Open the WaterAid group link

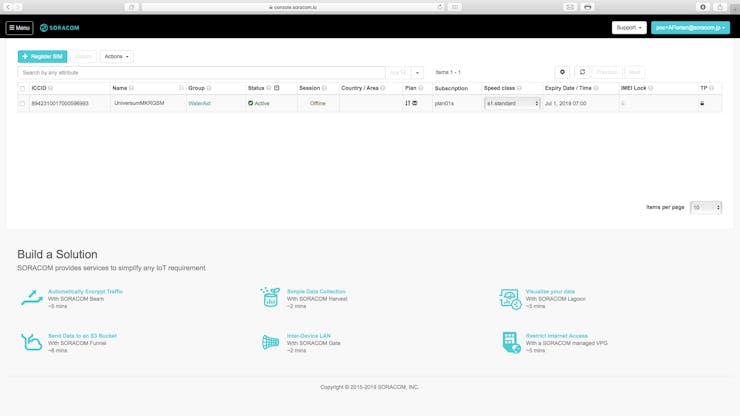[x=199, y=103]
